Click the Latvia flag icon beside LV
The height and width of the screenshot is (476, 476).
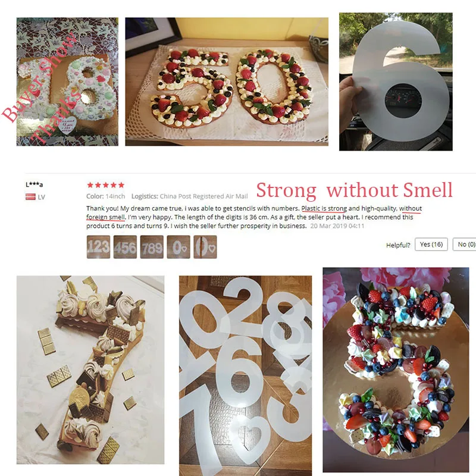[x=31, y=197]
